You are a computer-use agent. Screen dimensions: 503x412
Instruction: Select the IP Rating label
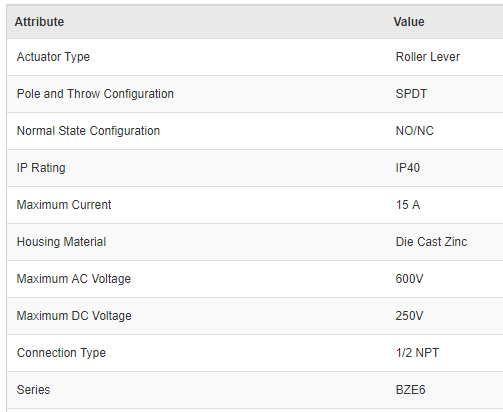[x=41, y=168]
